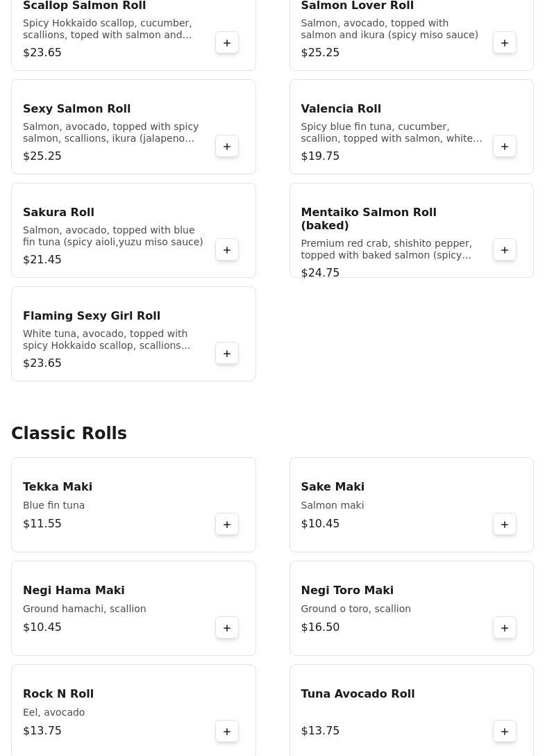Screen dimensions: 545x756
Task: Select the Tekka Maki item name
Action: click(x=58, y=487)
